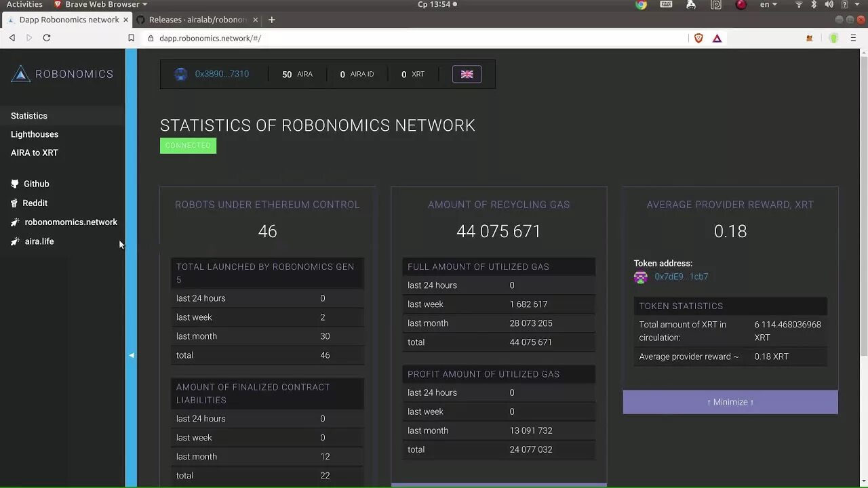868x488 pixels.
Task: Close the Releases airalab tab
Action: (256, 20)
